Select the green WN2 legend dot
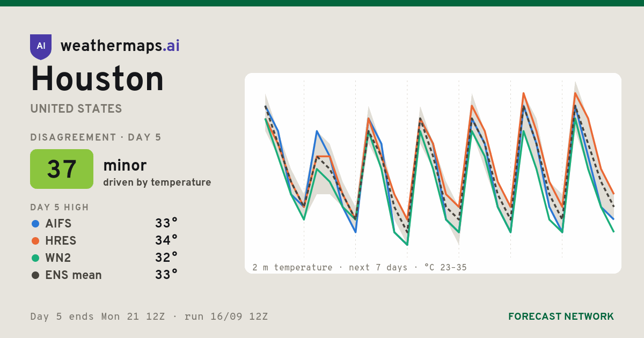This screenshot has height=338, width=644. (35, 258)
